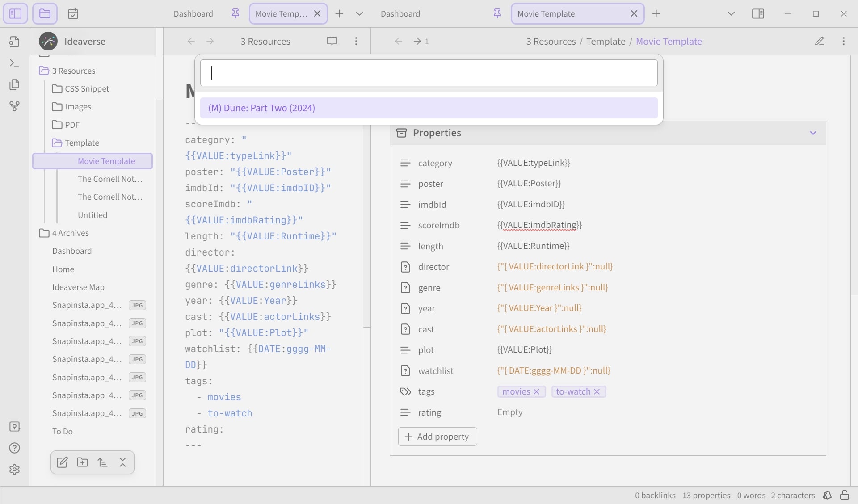Open the To Do note
This screenshot has height=504, width=858.
point(62,431)
